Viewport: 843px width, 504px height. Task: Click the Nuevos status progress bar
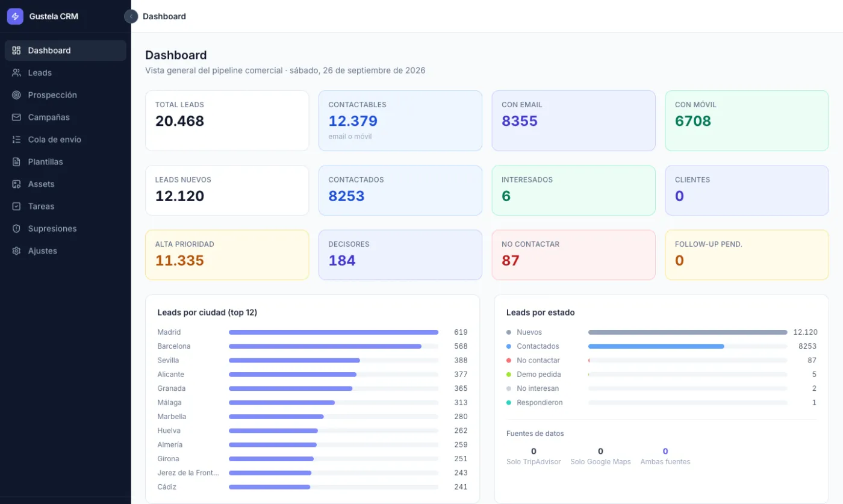coord(688,332)
